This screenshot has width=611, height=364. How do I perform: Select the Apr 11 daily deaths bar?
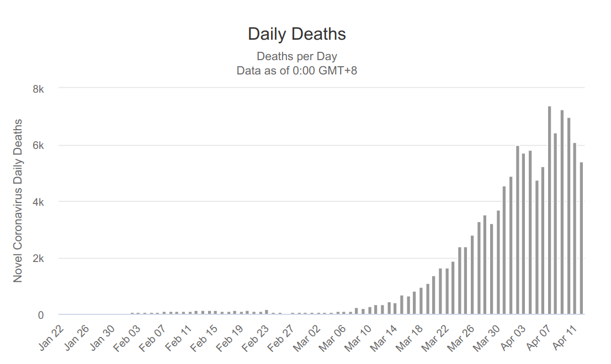pyautogui.click(x=575, y=229)
